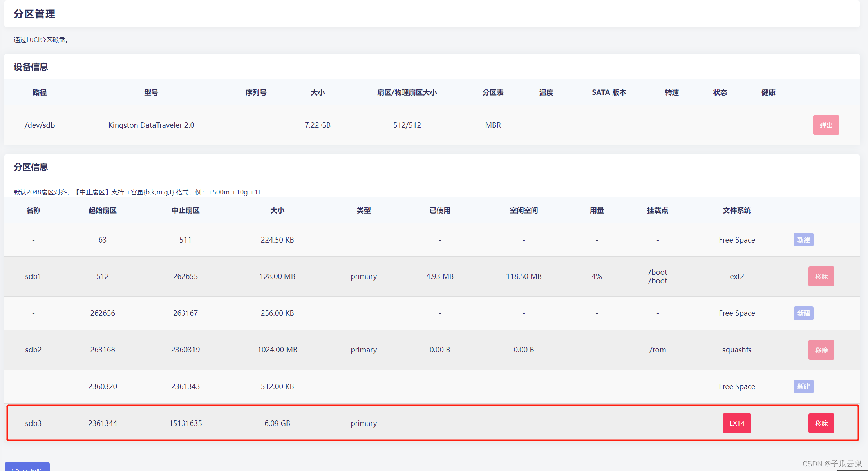
Task: Remove the sdb3 partition with 移除
Action: point(821,423)
